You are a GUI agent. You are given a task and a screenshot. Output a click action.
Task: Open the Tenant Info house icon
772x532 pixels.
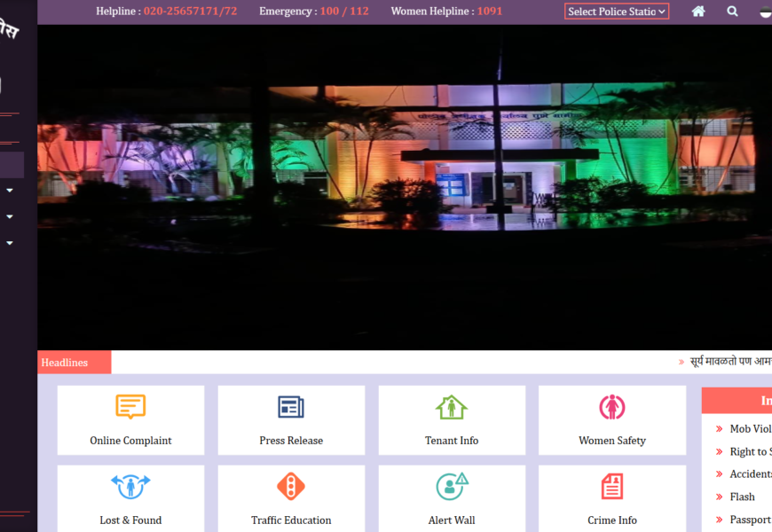point(452,407)
